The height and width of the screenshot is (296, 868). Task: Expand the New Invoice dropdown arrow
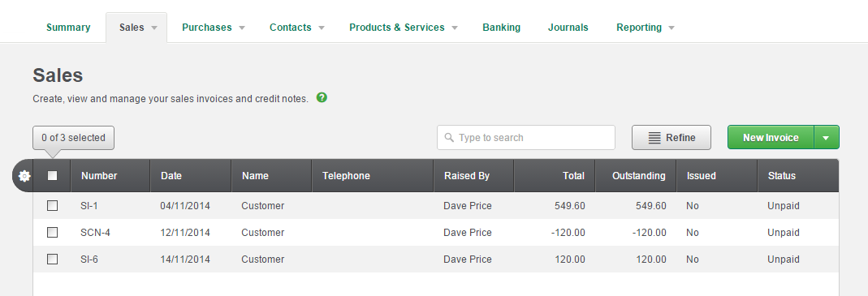pos(826,137)
